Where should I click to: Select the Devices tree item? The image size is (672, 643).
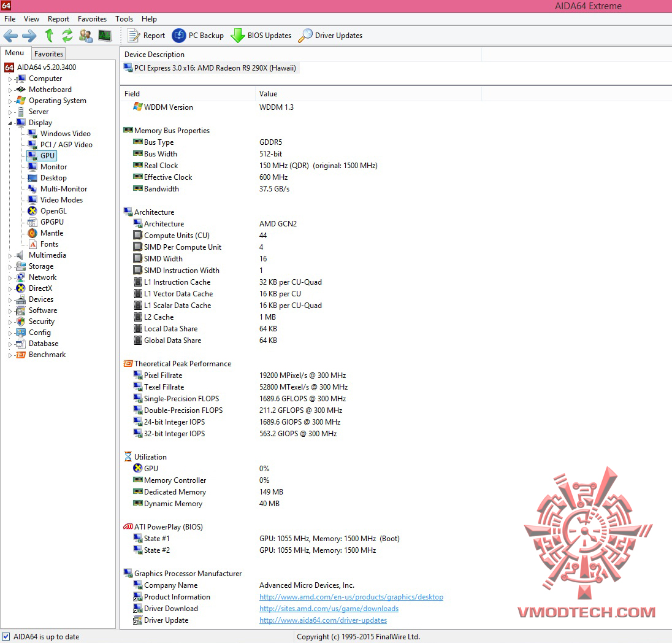(x=40, y=299)
